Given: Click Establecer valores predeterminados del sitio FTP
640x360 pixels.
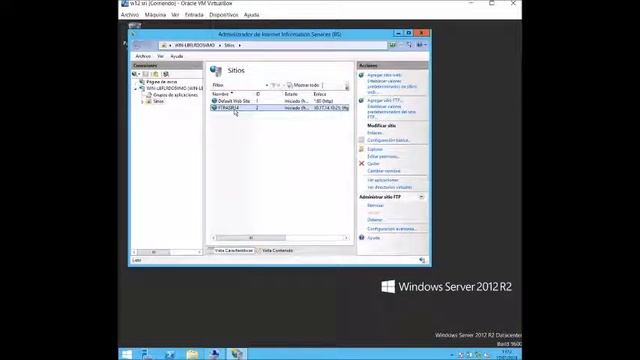Looking at the screenshot, I should tap(391, 111).
